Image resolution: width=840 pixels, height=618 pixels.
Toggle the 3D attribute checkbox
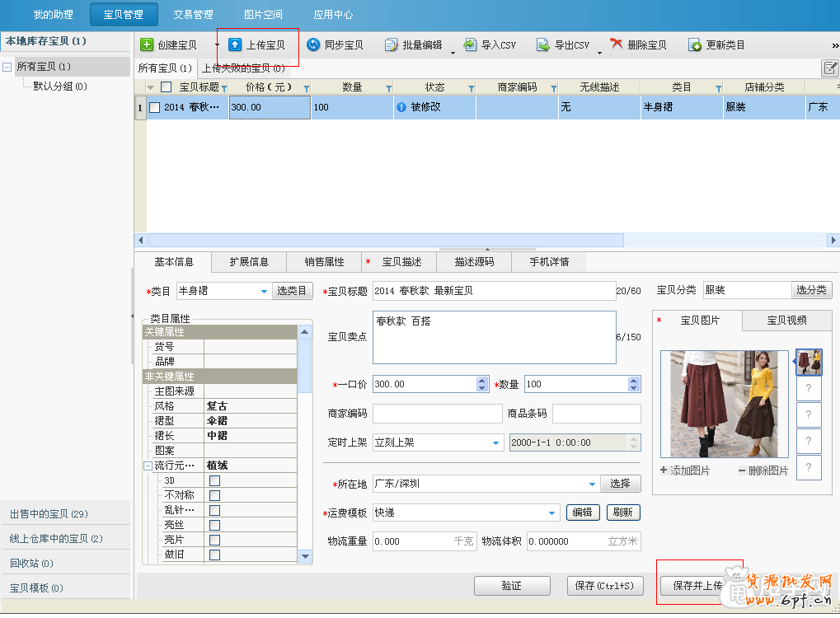pyautogui.click(x=214, y=480)
